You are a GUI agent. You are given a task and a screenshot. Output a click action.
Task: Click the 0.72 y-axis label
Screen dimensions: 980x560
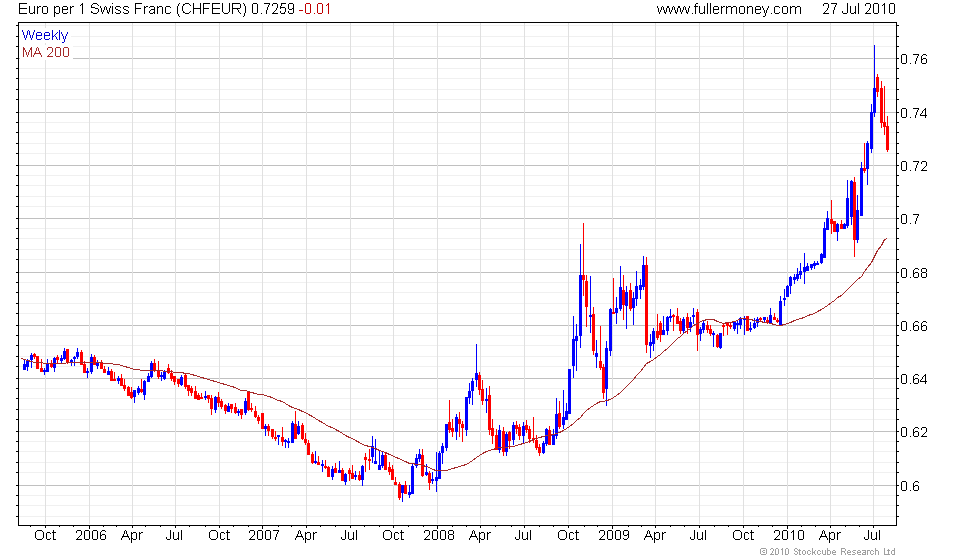[x=914, y=166]
